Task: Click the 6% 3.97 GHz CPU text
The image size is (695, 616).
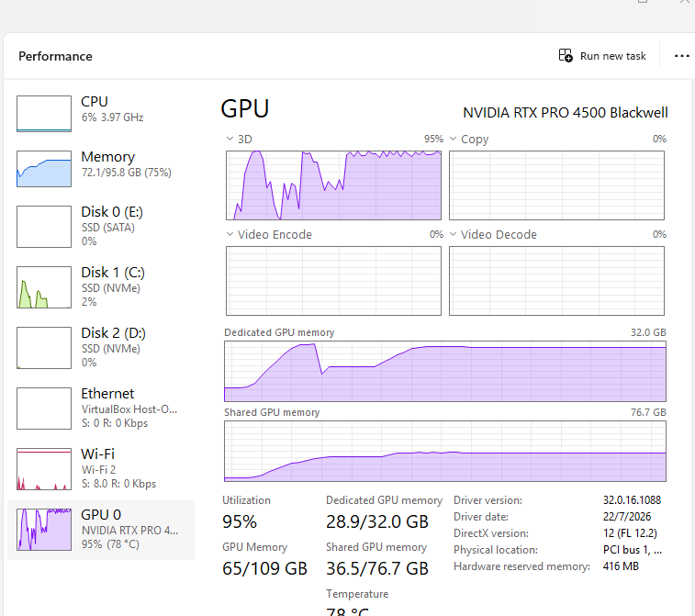Action: [112, 118]
